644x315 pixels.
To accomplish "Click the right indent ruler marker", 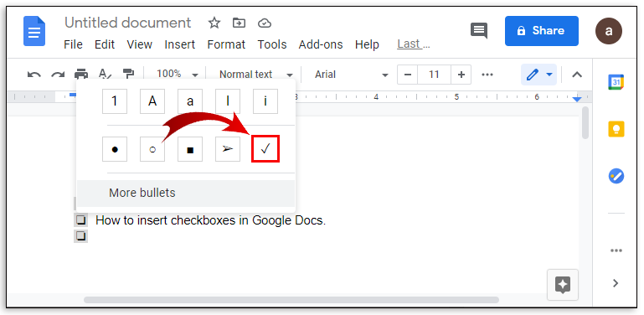I will [578, 99].
